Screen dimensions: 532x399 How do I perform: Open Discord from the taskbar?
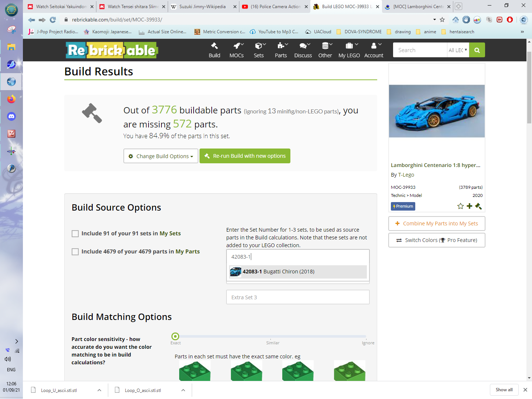11,116
